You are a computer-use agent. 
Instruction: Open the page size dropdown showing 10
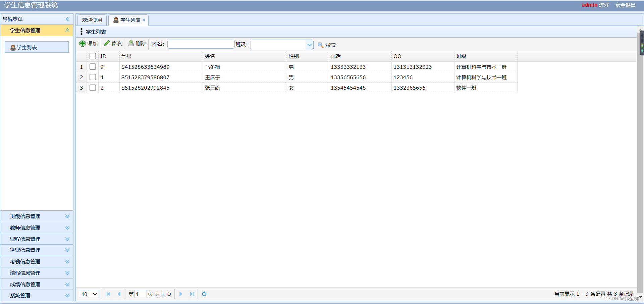point(89,294)
